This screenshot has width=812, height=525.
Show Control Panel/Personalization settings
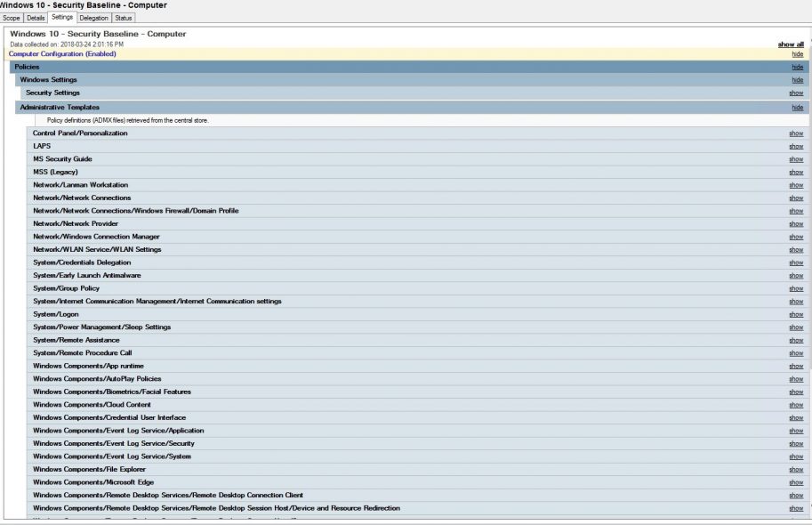tap(796, 133)
